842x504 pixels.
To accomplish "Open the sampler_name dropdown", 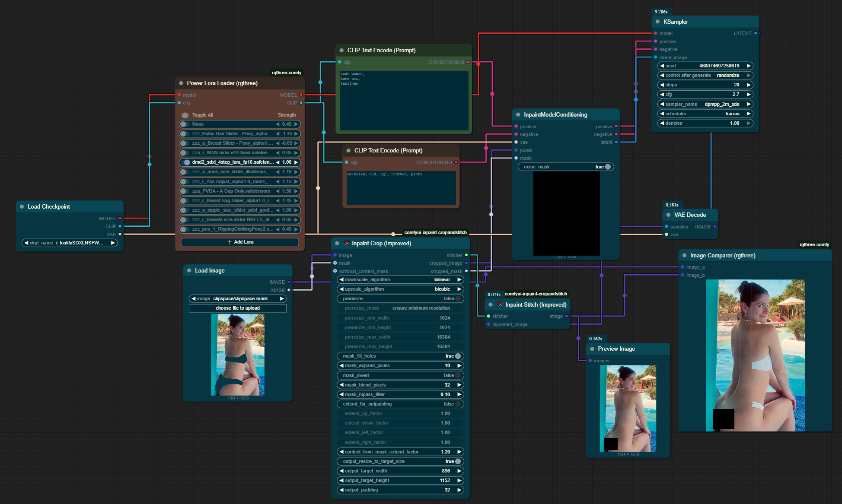I will click(705, 104).
